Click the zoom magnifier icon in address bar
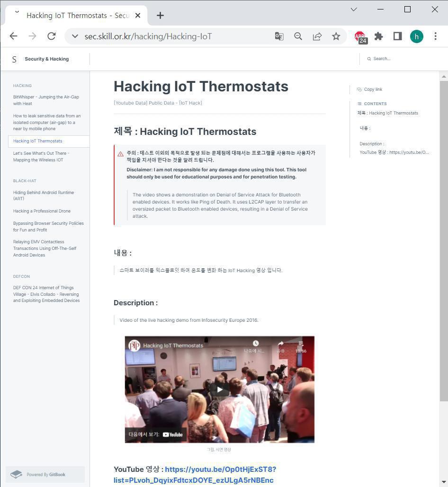The height and width of the screenshot is (487, 448). (298, 36)
